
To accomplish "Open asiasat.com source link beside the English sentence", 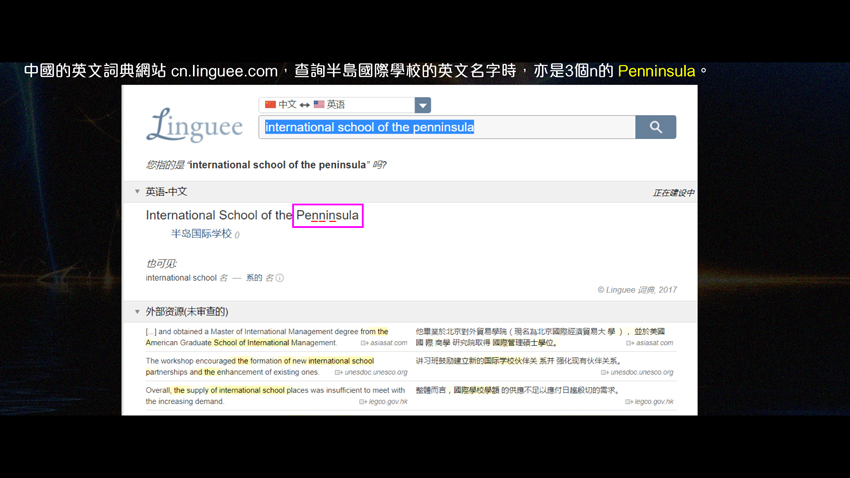I will 384,343.
